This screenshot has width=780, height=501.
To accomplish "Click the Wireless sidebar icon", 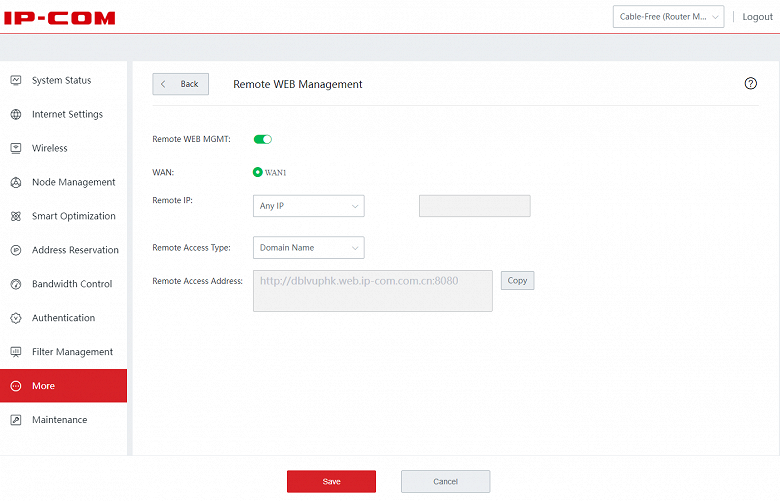I will [15, 148].
